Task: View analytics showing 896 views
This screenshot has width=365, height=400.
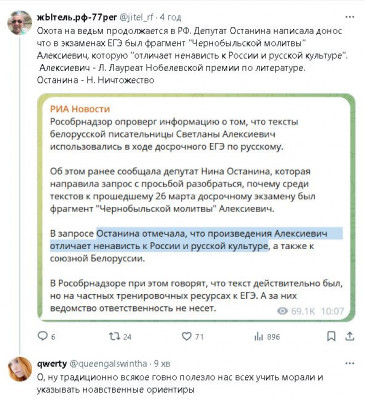Action: (x=259, y=336)
